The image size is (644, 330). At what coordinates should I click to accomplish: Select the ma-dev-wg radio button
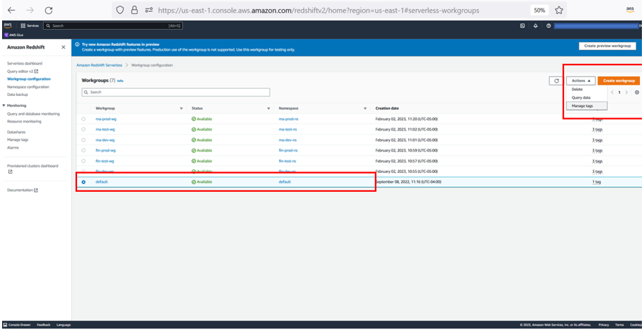tap(84, 140)
